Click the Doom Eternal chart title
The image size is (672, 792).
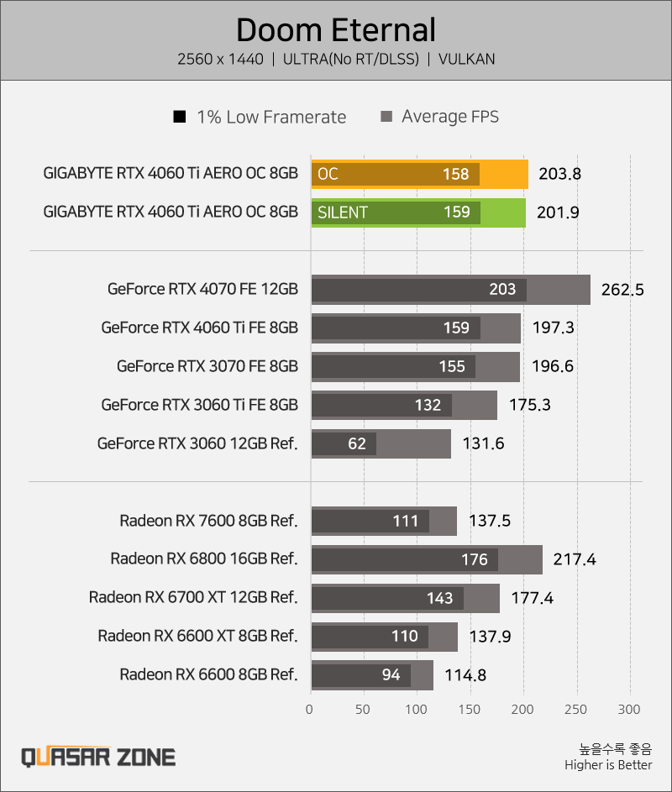(x=336, y=29)
